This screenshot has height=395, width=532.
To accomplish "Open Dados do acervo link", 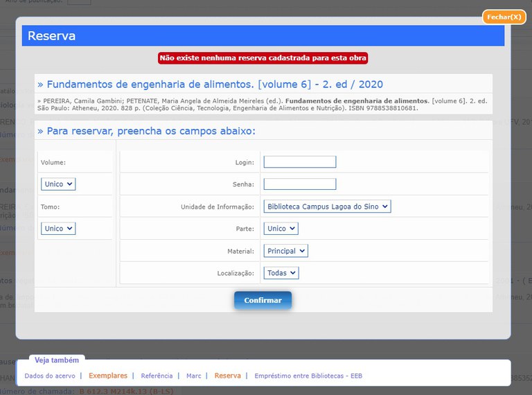I will click(x=50, y=376).
